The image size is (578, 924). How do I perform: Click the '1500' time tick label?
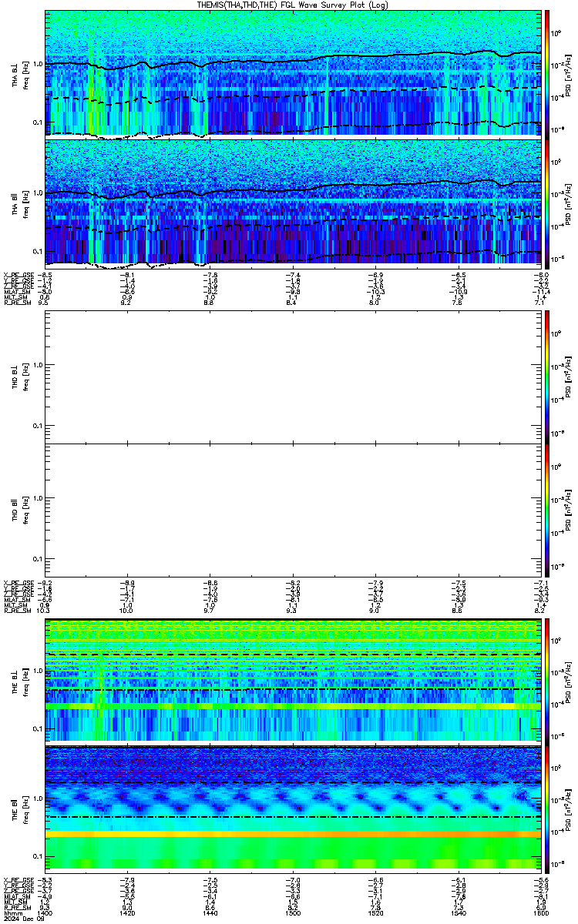click(293, 912)
